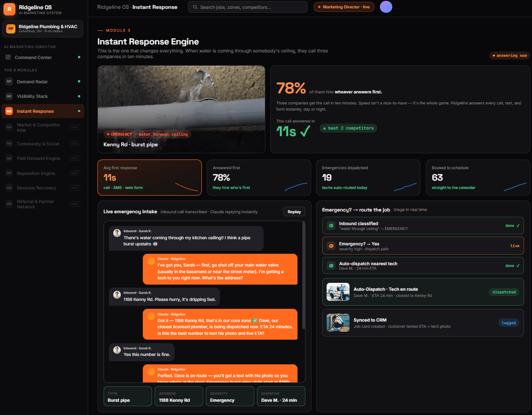Open Command Center in sidebar
Viewport: 532px width, 415px height.
click(42, 57)
